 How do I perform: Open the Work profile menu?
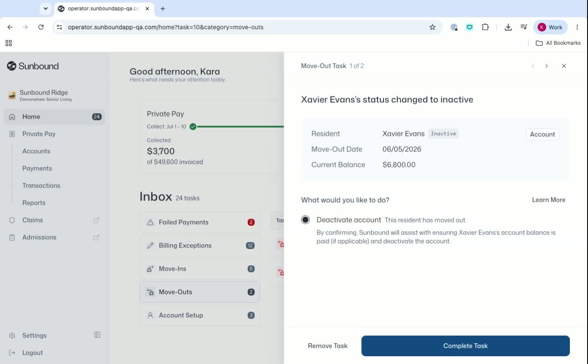[x=550, y=27]
